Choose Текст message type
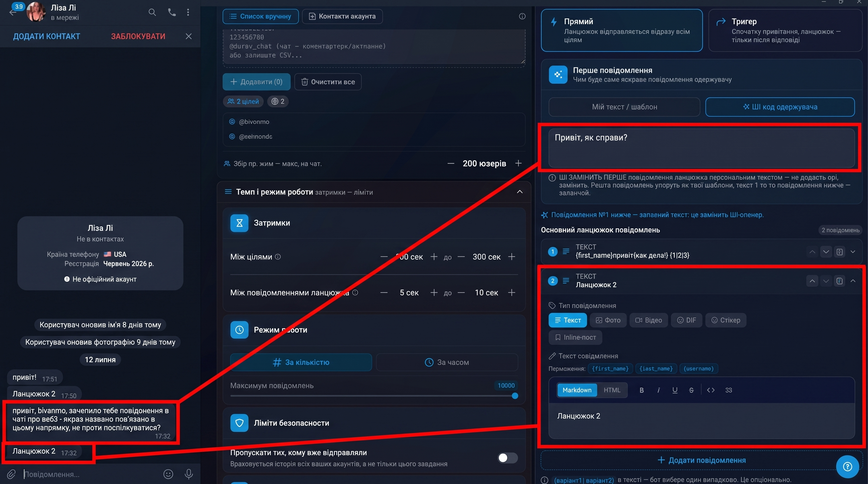 pyautogui.click(x=568, y=320)
